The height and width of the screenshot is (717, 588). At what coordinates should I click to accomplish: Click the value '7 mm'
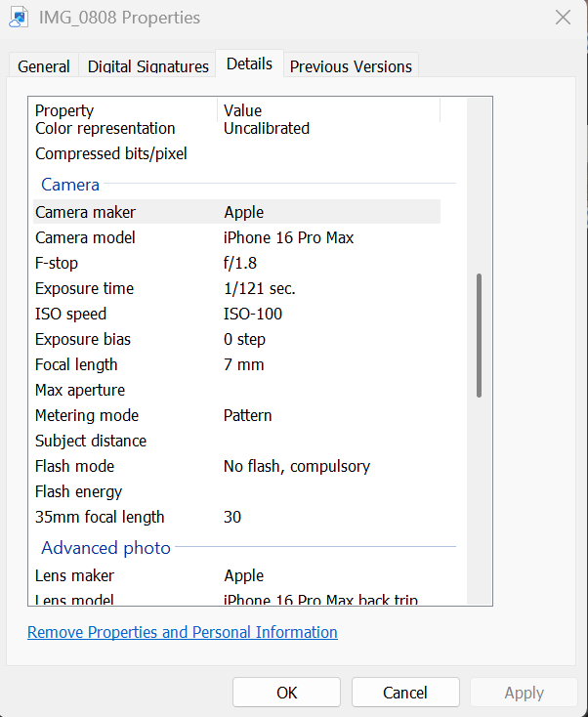point(244,364)
